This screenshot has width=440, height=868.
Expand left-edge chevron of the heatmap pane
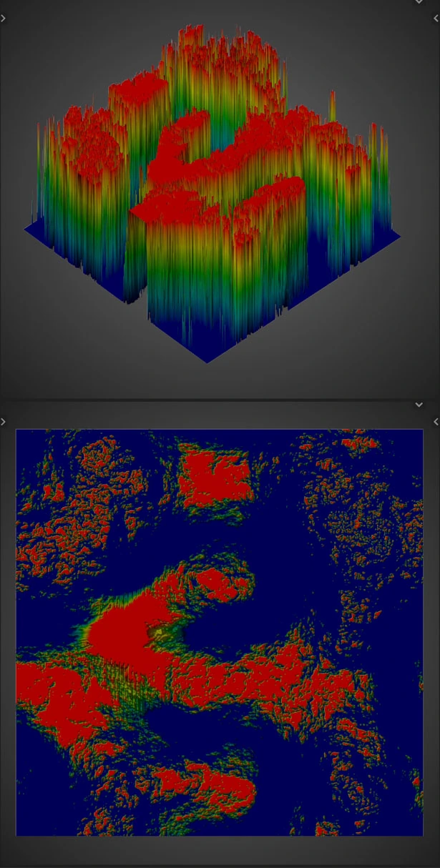tap(3, 423)
